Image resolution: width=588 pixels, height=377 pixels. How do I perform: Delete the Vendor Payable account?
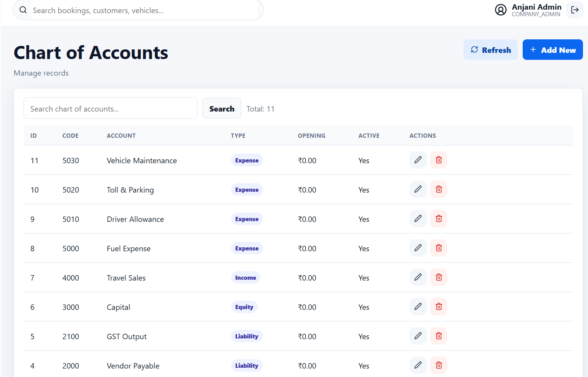(438, 365)
